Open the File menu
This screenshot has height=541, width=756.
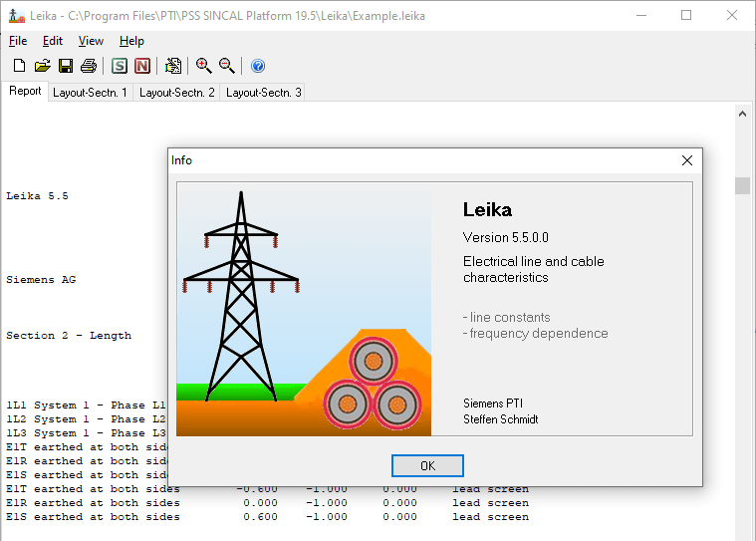18,41
